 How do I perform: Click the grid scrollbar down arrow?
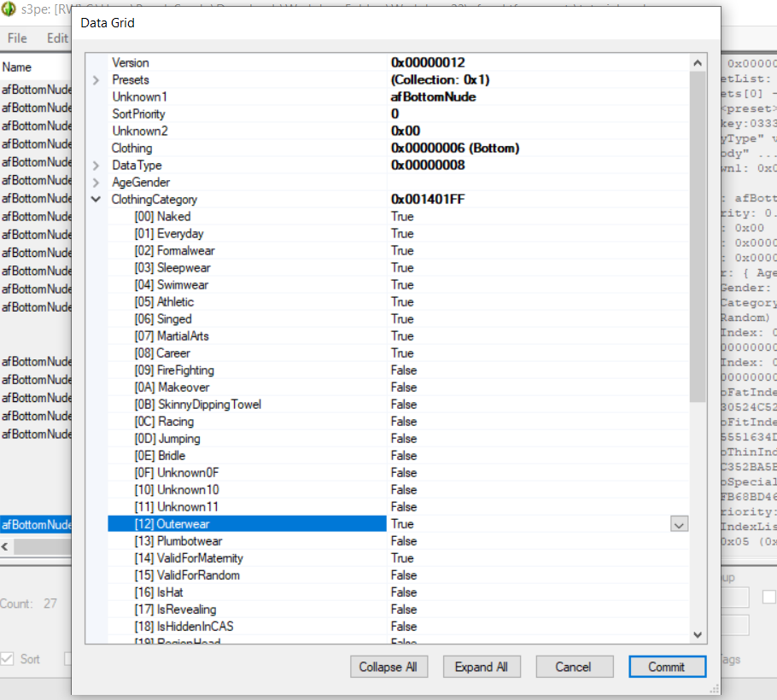698,634
